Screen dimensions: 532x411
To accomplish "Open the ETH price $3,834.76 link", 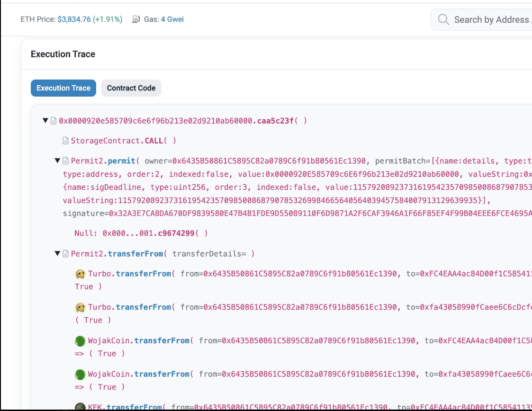I will [74, 19].
